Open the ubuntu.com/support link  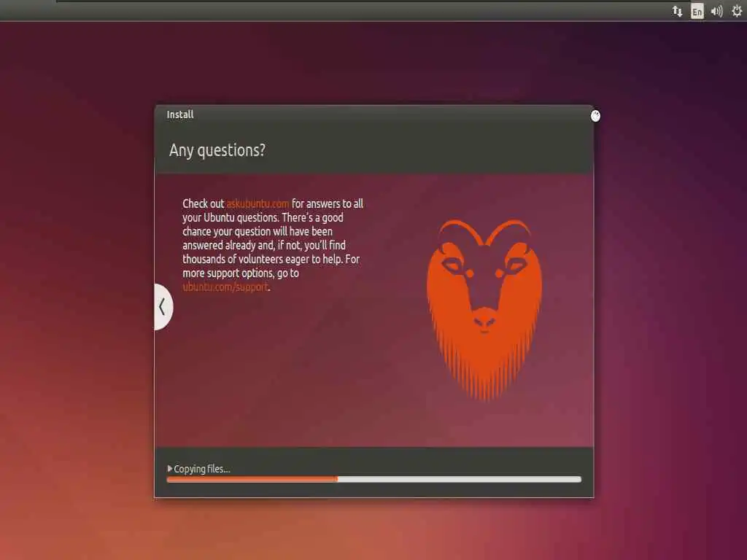pyautogui.click(x=225, y=287)
